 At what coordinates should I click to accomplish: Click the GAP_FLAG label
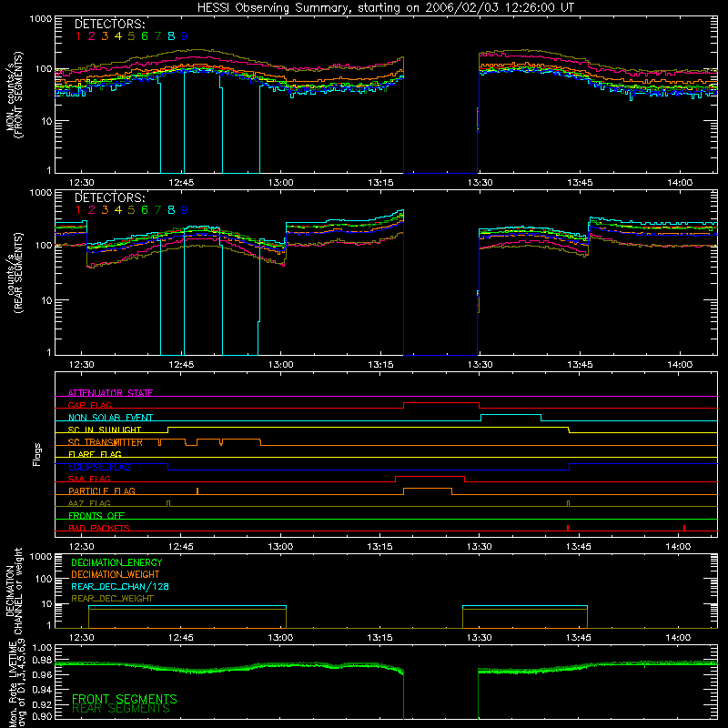pos(89,405)
